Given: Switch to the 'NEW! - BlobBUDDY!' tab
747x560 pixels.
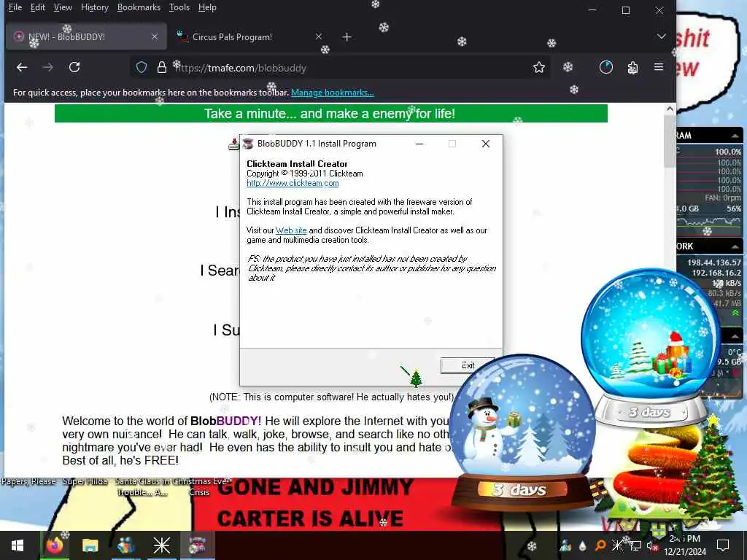Looking at the screenshot, I should coord(86,36).
